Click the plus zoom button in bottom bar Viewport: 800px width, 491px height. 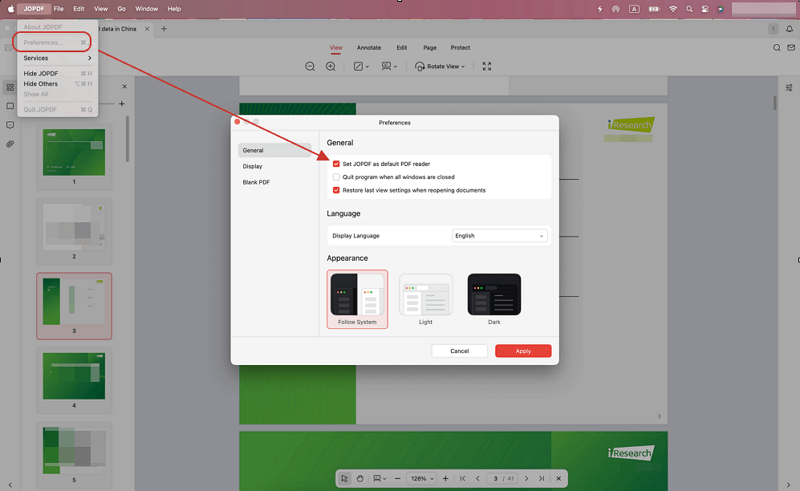[445, 478]
